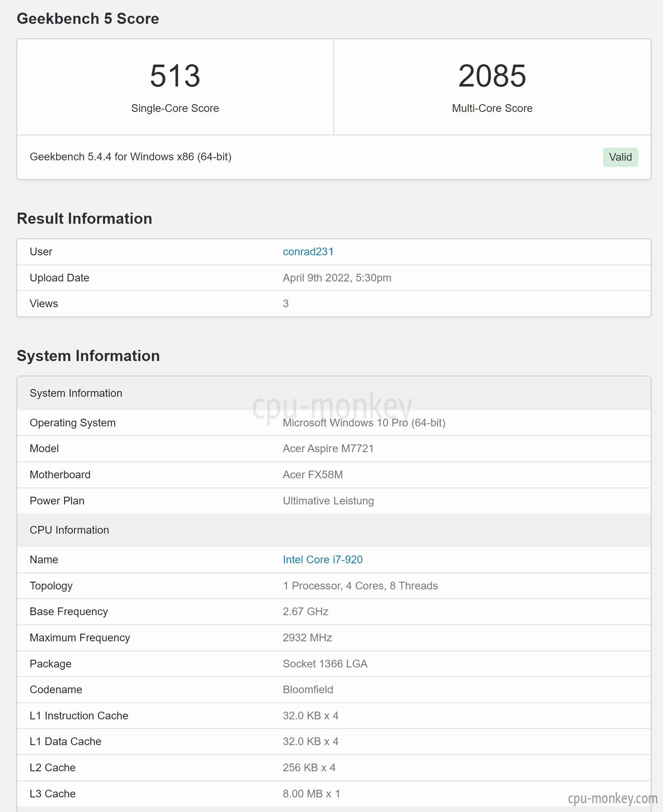
Task: Click the L2 Cache row label
Action: [x=52, y=767]
